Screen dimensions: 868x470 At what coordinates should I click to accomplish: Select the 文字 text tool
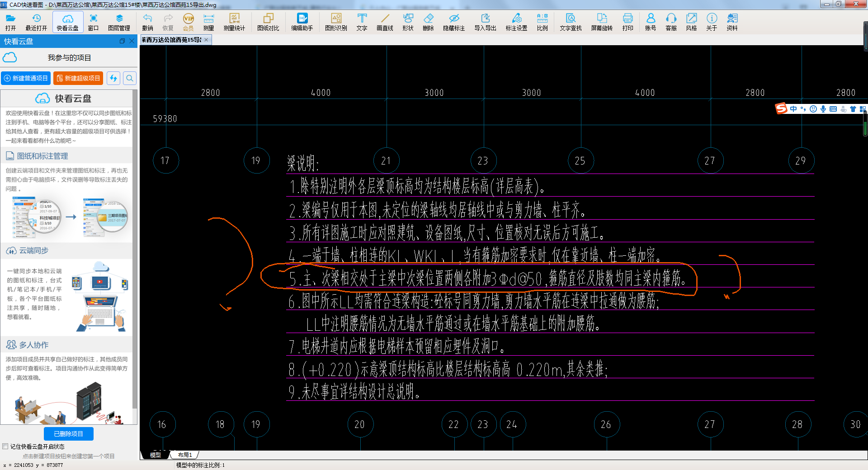tap(362, 22)
